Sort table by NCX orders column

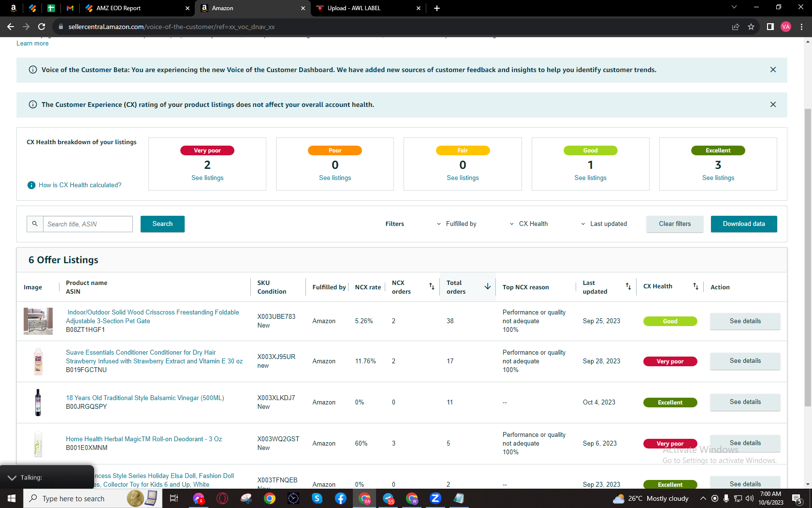432,286
